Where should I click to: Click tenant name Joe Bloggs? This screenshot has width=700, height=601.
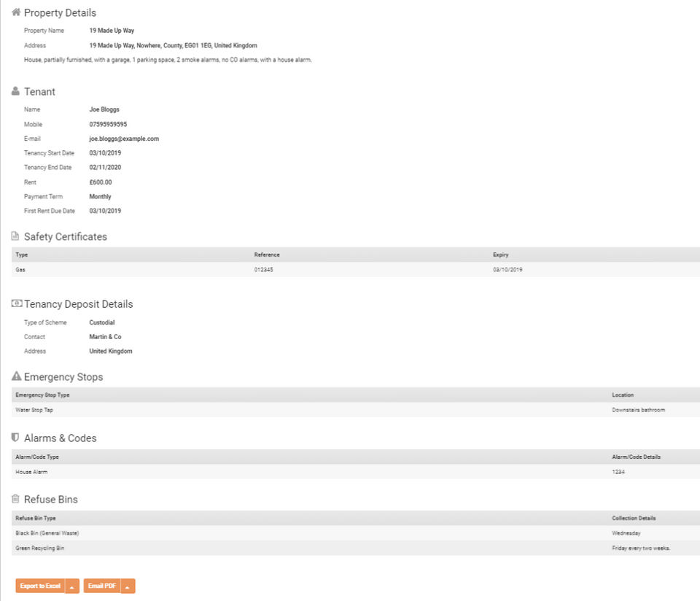click(104, 109)
